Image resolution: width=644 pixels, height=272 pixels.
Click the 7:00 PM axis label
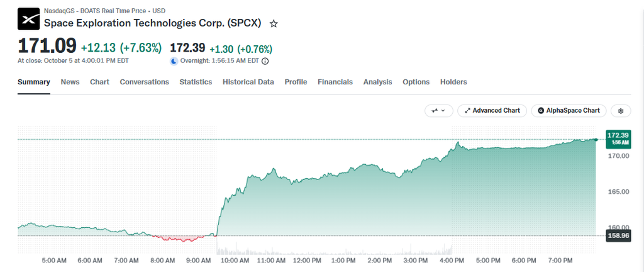tap(560, 261)
